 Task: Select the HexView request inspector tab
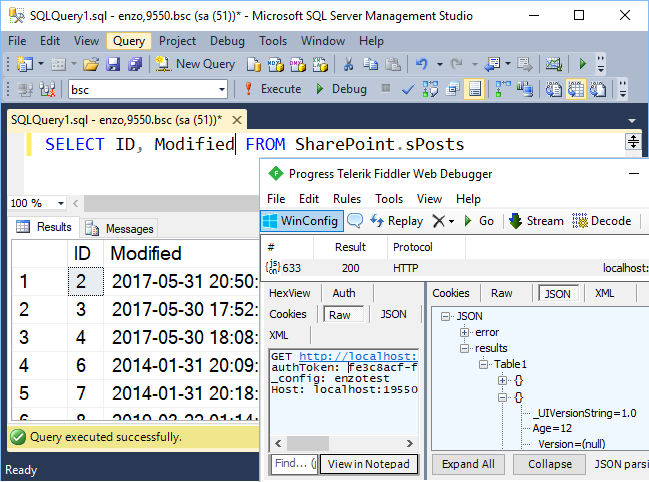pyautogui.click(x=290, y=293)
